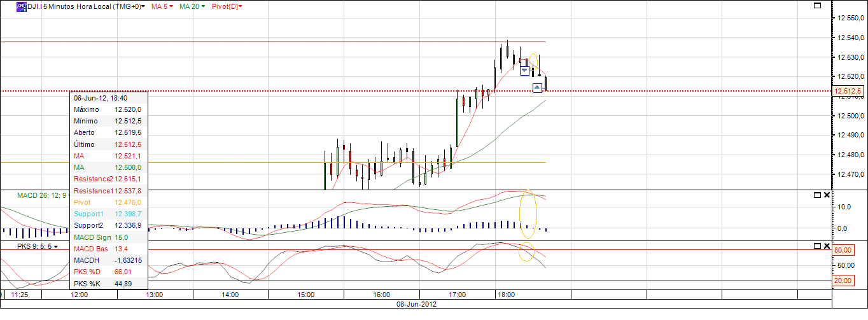This screenshot has width=868, height=320.
Task: Click the 12.470,0 price axis label
Action: pos(851,174)
